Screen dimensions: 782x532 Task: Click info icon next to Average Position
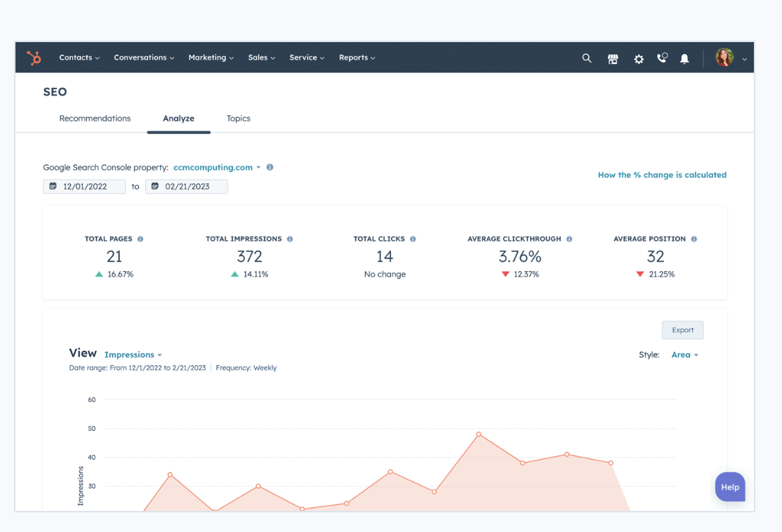click(694, 239)
